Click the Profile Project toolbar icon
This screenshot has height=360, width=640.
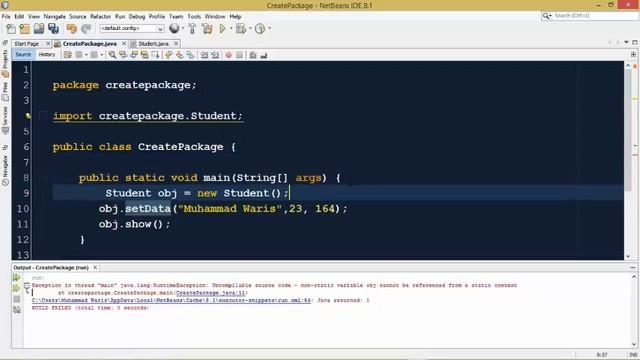click(x=260, y=29)
